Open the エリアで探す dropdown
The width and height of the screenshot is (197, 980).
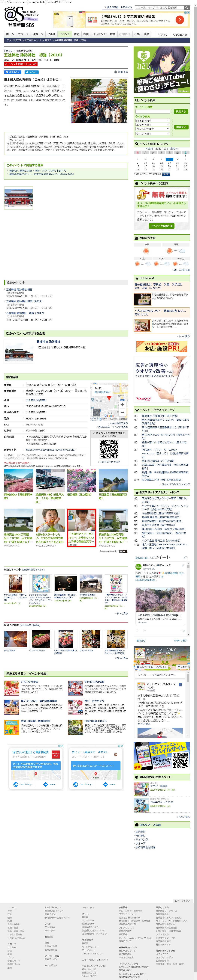tap(152, 125)
